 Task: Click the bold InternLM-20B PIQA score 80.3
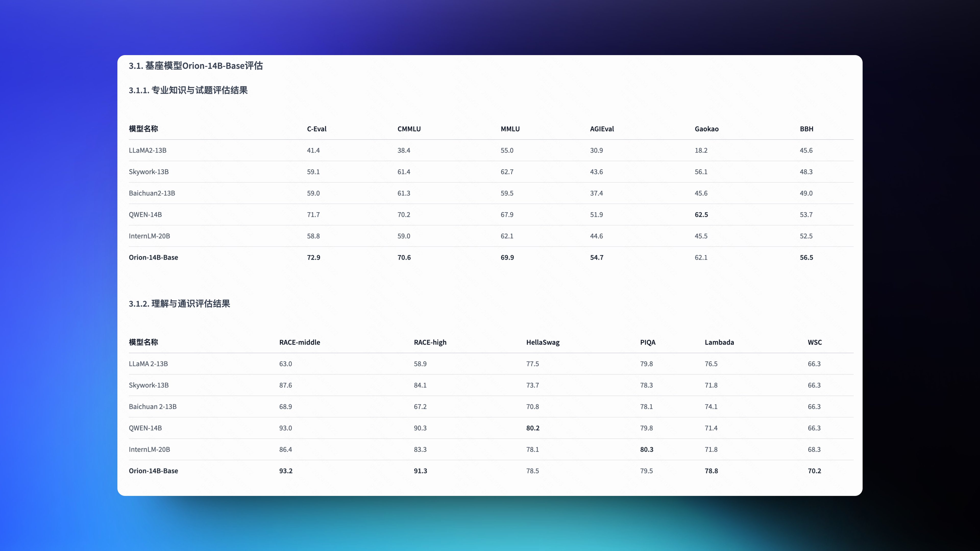click(x=646, y=449)
